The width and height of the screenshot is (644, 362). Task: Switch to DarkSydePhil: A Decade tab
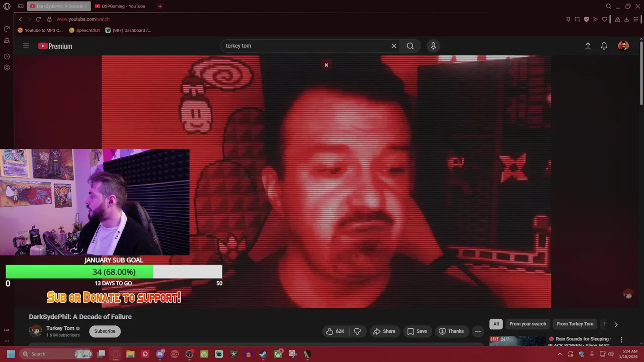[59, 6]
